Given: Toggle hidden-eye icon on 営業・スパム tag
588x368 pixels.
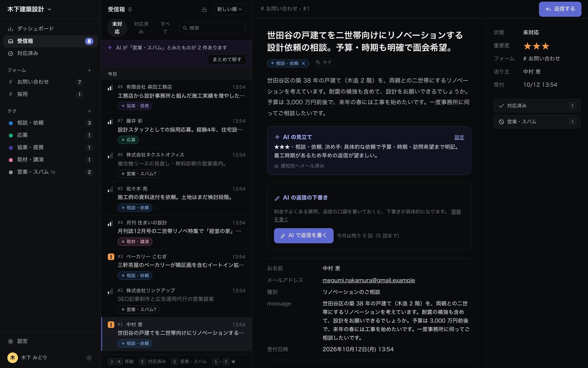Looking at the screenshot, I should (x=53, y=172).
